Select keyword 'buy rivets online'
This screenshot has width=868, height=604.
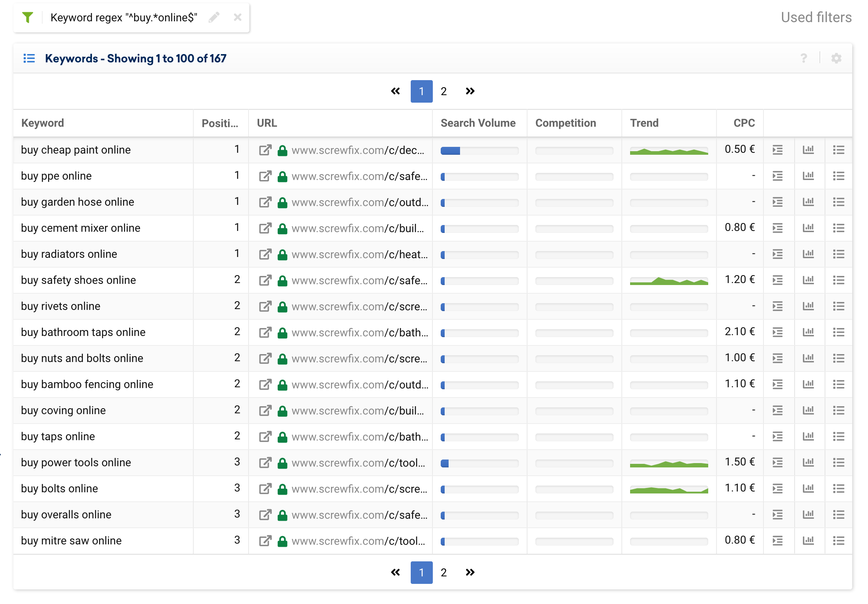61,306
